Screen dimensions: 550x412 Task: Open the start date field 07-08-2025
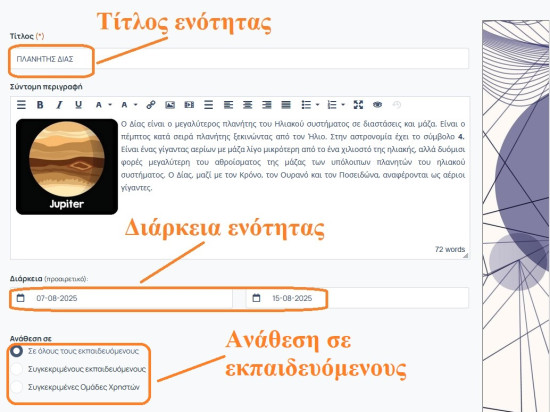(x=121, y=298)
